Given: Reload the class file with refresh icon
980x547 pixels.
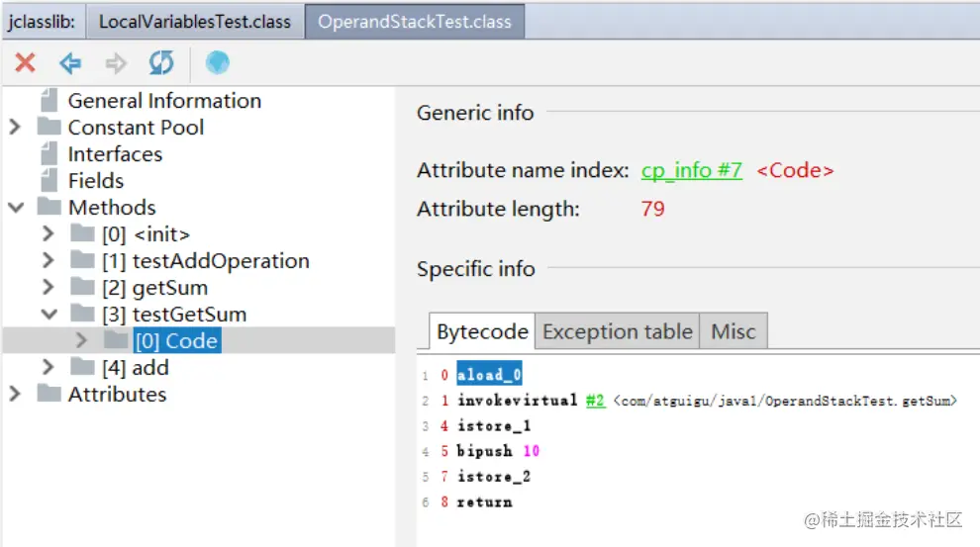Looking at the screenshot, I should coord(161,62).
